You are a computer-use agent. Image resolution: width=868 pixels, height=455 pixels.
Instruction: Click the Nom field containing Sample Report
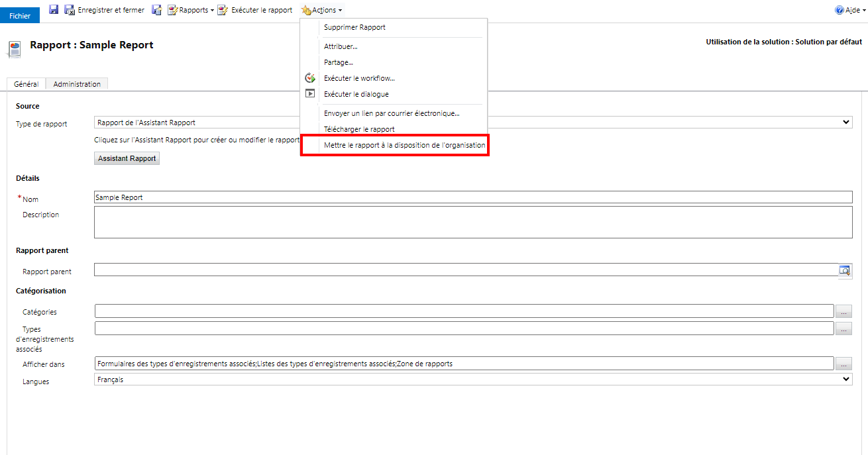coord(473,197)
